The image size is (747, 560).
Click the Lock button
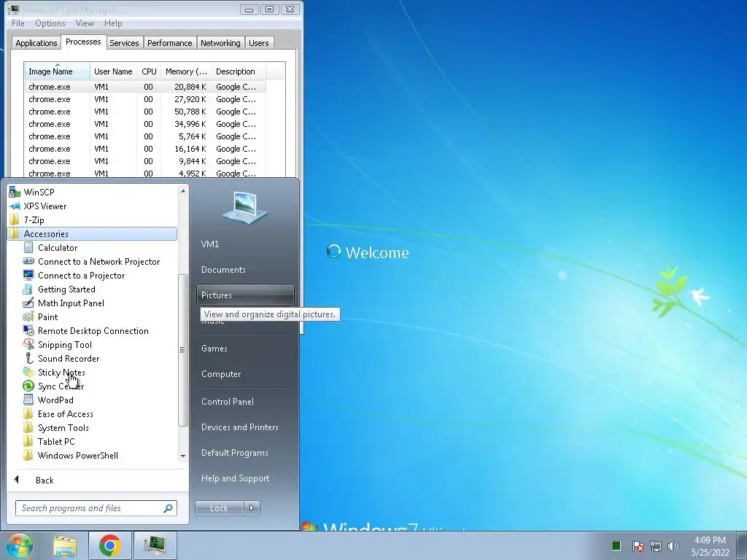(219, 508)
